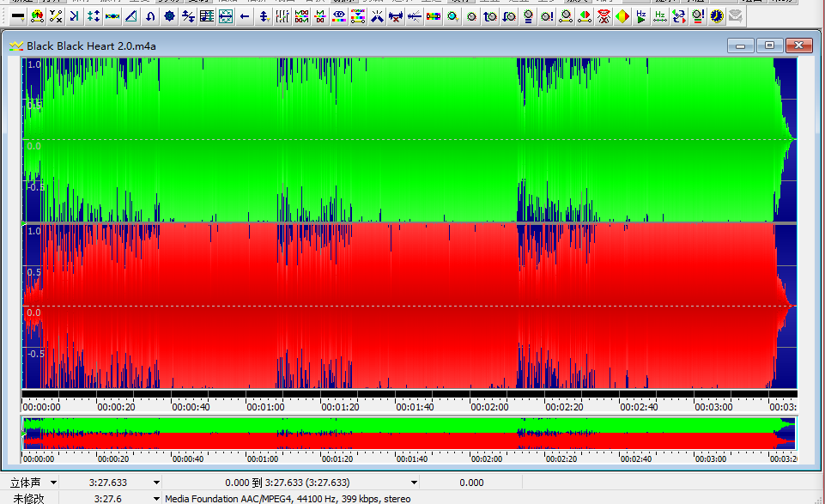Open the dropdown arrow next to 3:27.6
Image resolution: width=825 pixels, height=504 pixels.
[156, 498]
